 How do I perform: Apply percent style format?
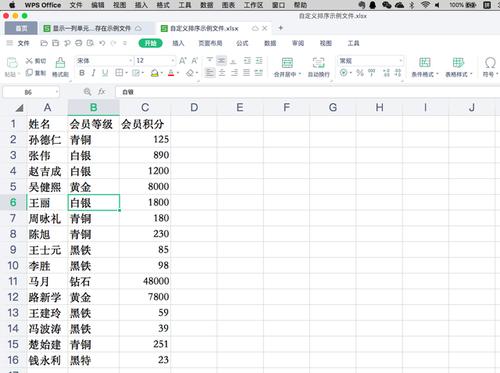359,73
